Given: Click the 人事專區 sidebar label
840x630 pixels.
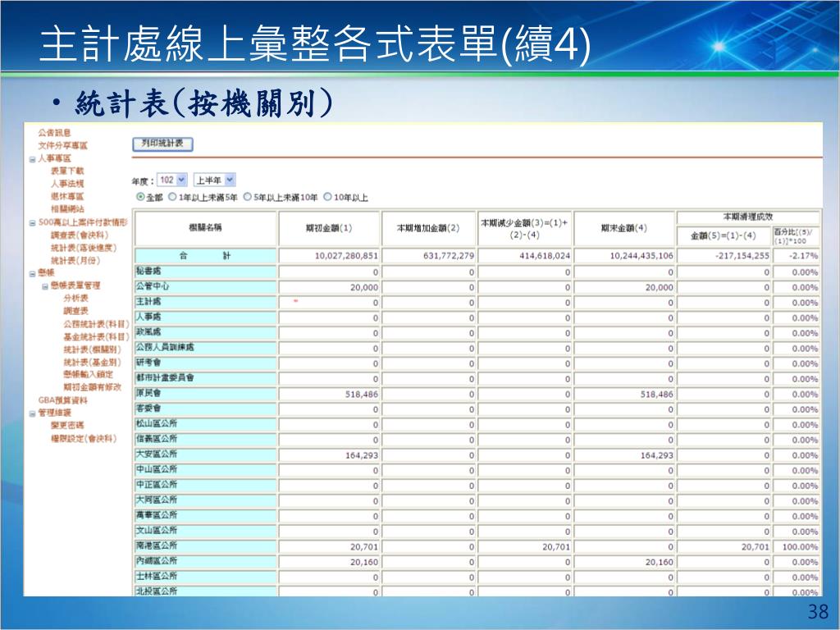Looking at the screenshot, I should [54, 158].
